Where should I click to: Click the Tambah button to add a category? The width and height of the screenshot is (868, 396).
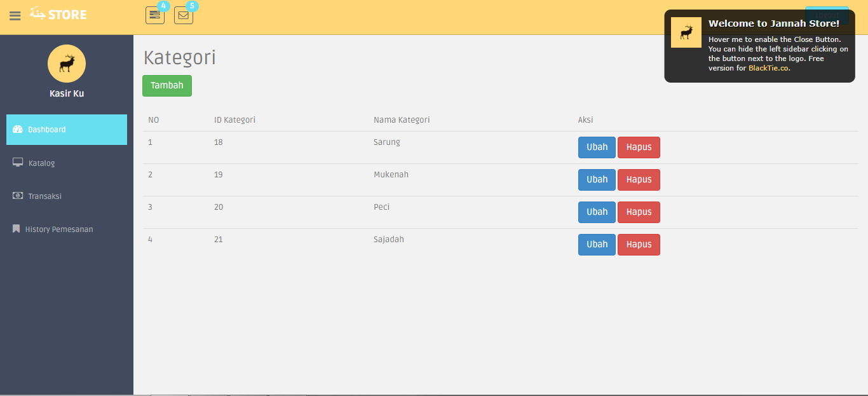click(166, 85)
